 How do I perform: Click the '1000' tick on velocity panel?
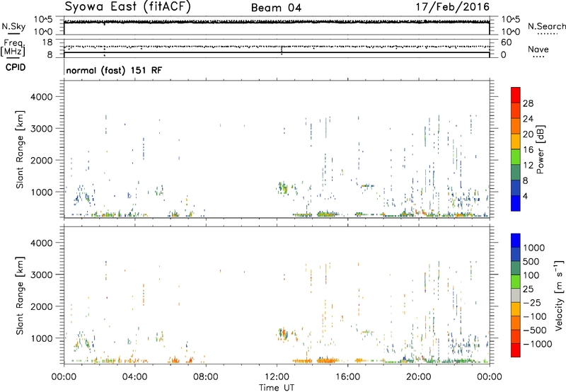[41, 338]
